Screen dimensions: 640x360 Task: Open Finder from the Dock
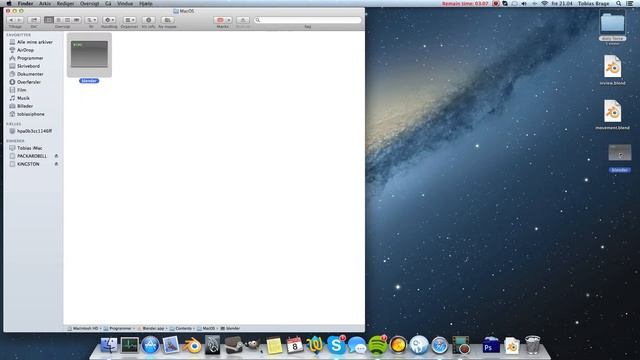(x=109, y=345)
